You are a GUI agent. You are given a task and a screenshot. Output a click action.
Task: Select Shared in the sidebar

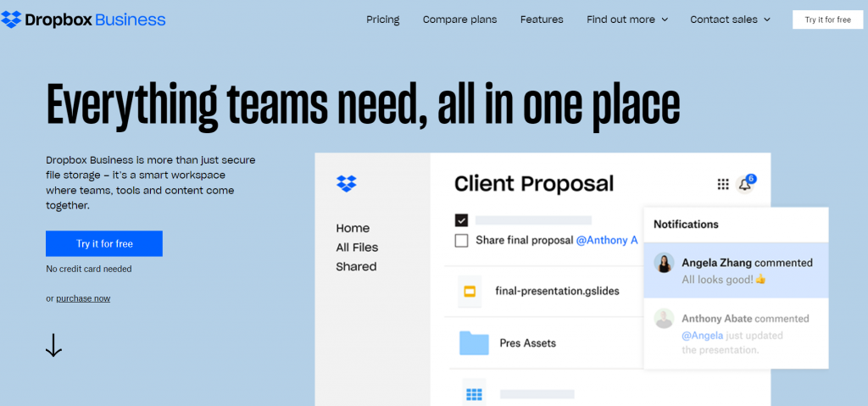click(x=356, y=266)
